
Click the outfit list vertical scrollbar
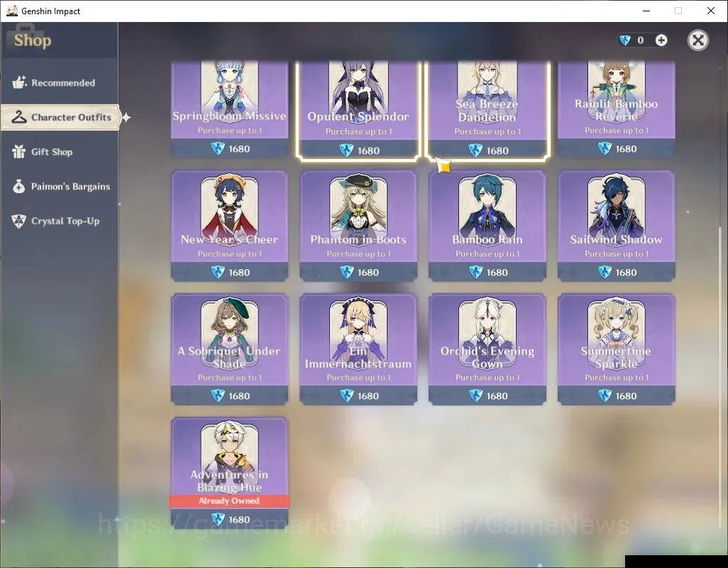pyautogui.click(x=720, y=377)
